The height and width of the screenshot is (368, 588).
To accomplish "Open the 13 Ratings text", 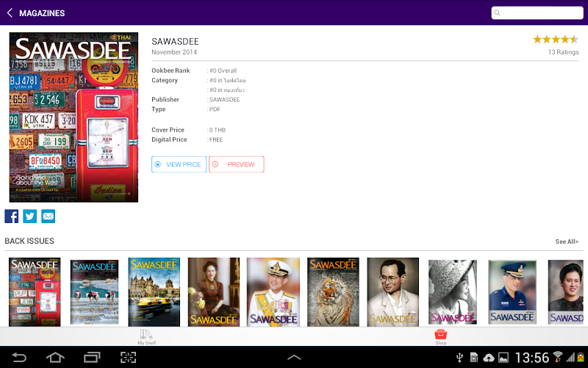I will [563, 52].
